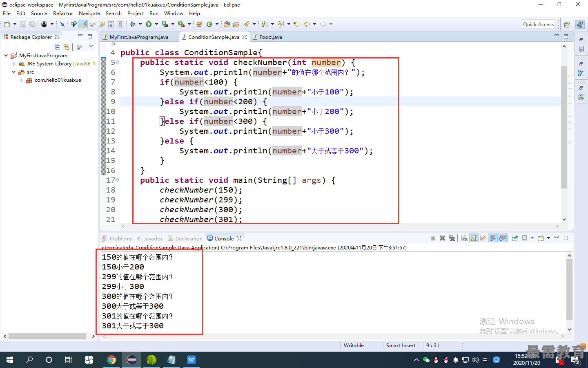Viewport: 588px width, 368px height.
Task: Click the Open Task folder icon
Action: tap(236, 24)
